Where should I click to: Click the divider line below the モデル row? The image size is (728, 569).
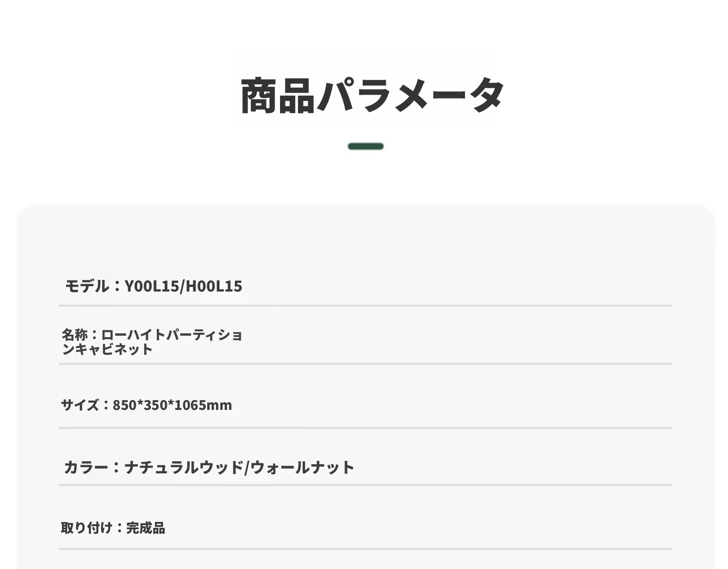[365, 306]
